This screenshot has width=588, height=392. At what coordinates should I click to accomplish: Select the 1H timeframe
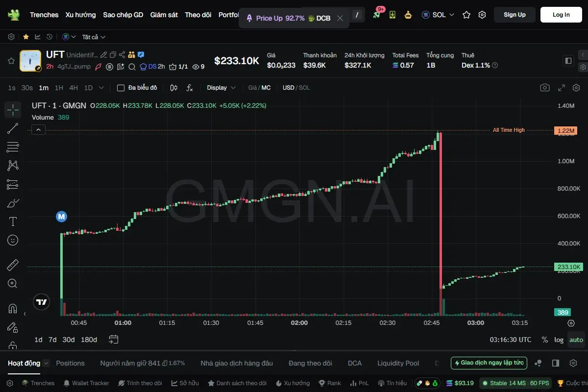(x=59, y=88)
